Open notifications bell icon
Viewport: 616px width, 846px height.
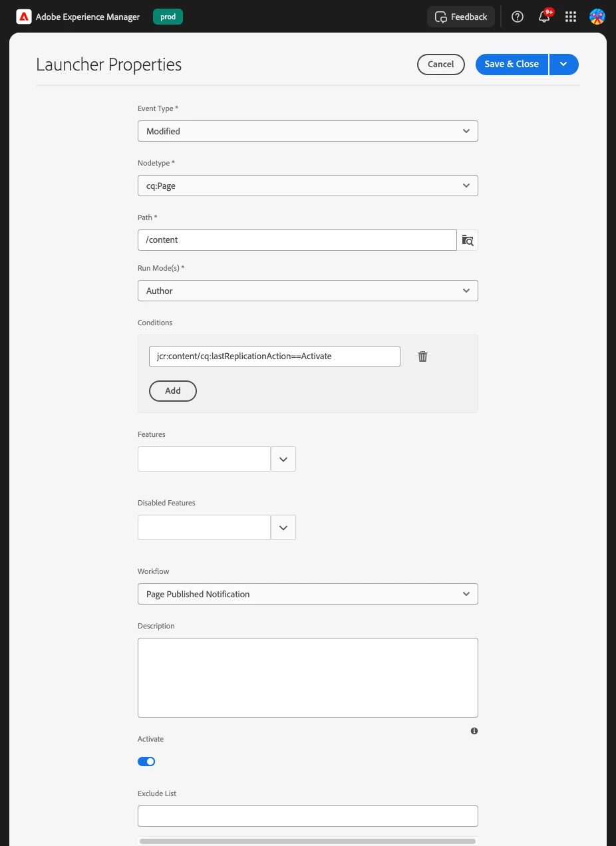tap(545, 17)
